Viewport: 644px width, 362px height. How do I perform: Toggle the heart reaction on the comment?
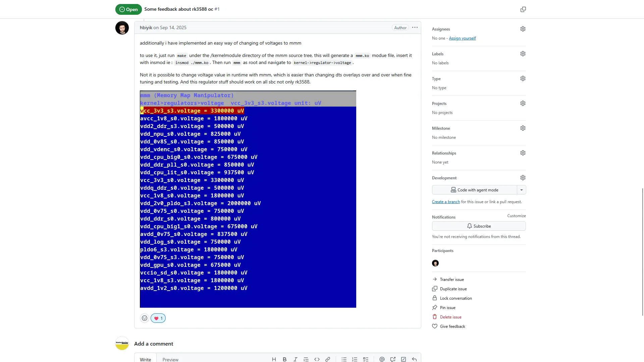tap(158, 318)
